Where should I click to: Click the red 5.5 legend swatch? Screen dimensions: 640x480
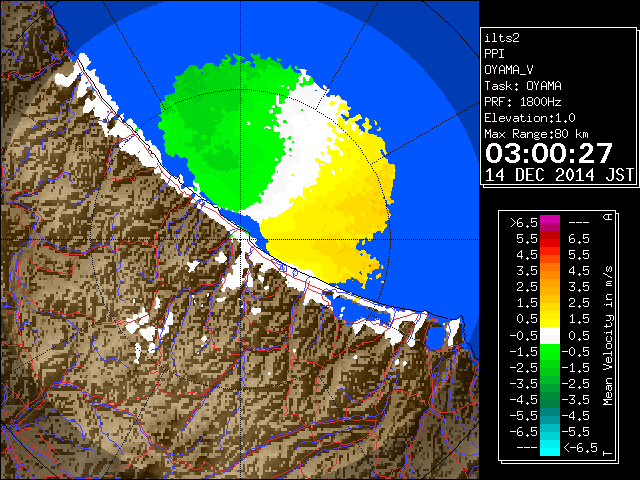pyautogui.click(x=550, y=239)
